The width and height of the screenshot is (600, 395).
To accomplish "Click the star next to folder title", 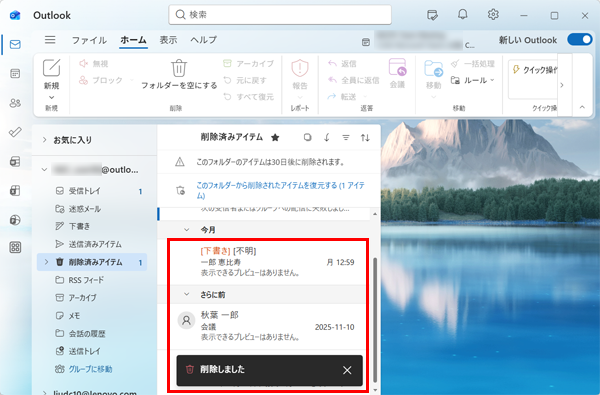I will [275, 138].
